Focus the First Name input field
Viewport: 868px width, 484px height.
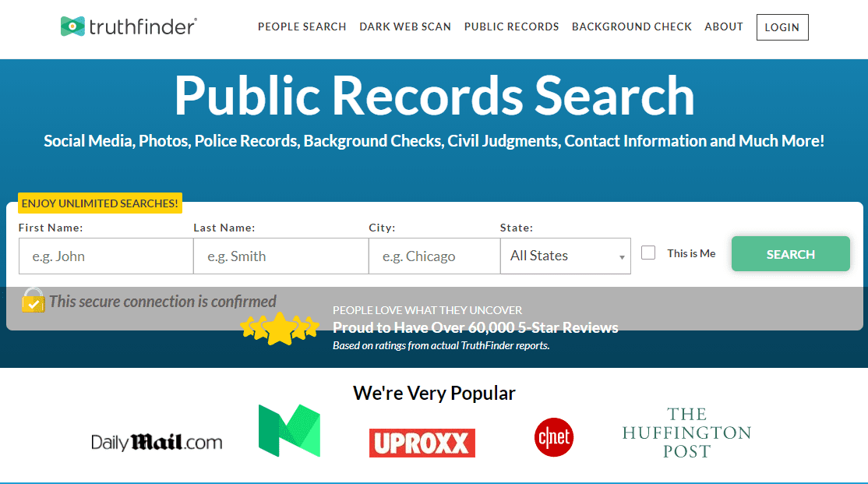point(106,256)
